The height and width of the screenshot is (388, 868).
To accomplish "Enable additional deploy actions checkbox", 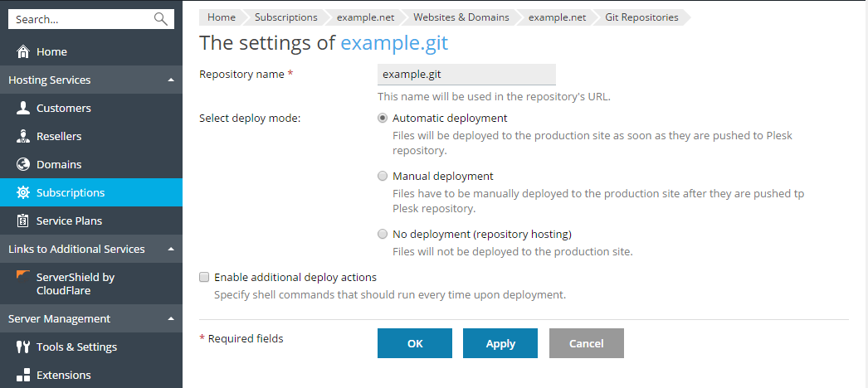I will (x=204, y=278).
